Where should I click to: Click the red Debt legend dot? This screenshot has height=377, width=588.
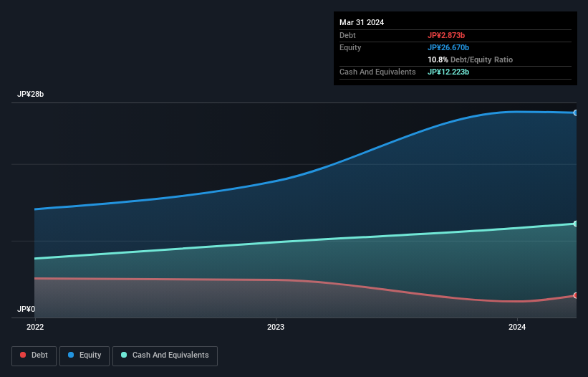23,355
